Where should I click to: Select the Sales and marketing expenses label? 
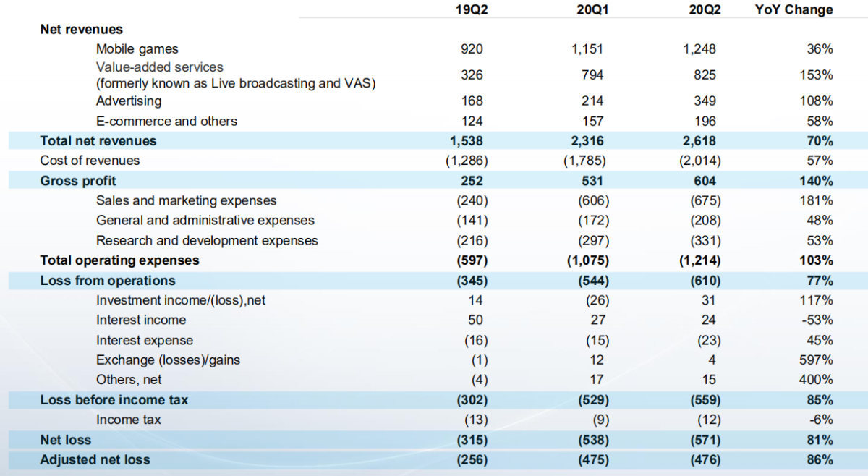tap(187, 200)
